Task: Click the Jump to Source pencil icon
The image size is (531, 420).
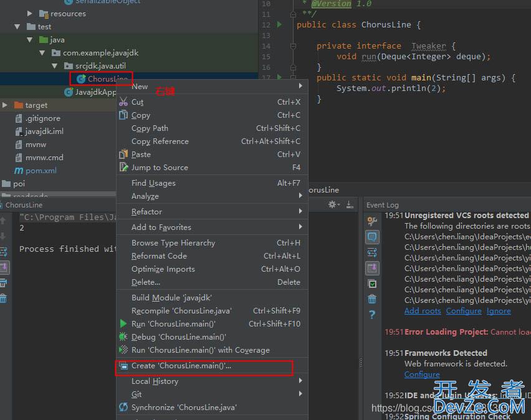Action: (123, 167)
